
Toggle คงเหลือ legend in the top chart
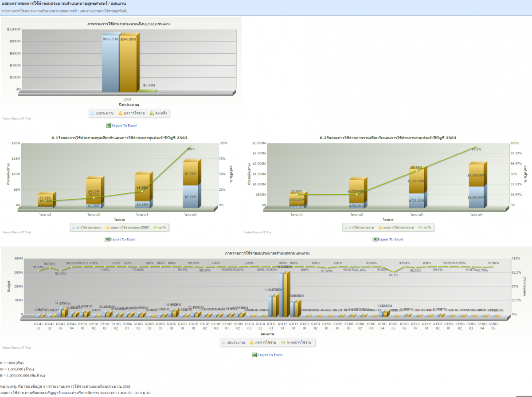coord(158,114)
